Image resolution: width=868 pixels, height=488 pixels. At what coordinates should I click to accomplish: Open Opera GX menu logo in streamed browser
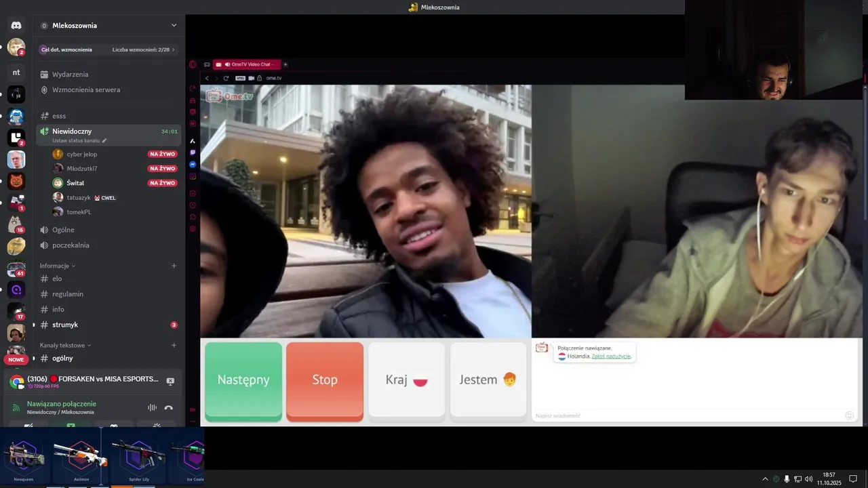(193, 64)
